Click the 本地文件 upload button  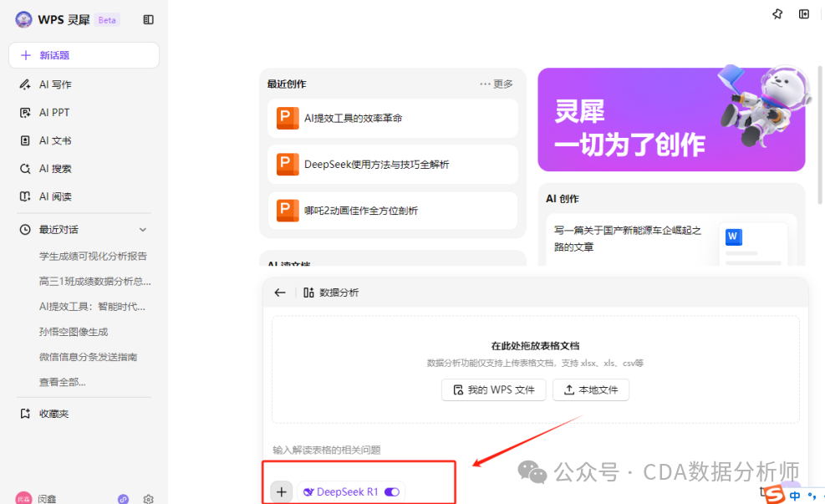coord(591,389)
